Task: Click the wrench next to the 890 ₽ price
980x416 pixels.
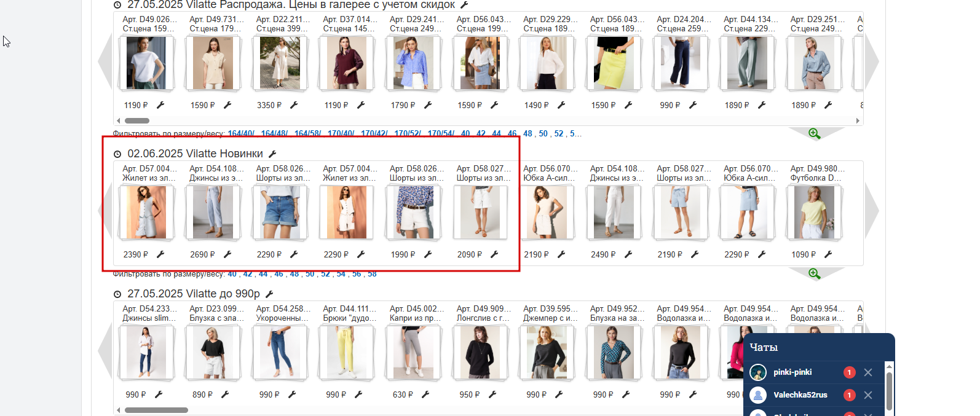Action: click(x=225, y=394)
